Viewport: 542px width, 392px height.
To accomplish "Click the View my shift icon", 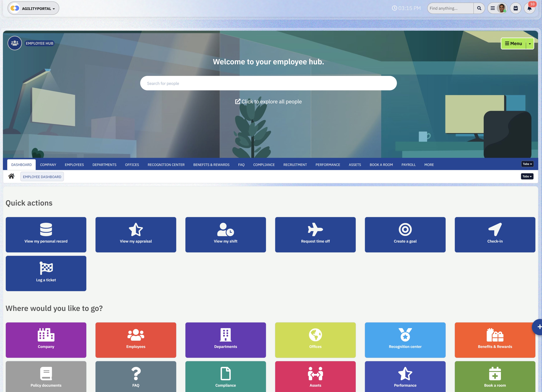I will pyautogui.click(x=225, y=230).
